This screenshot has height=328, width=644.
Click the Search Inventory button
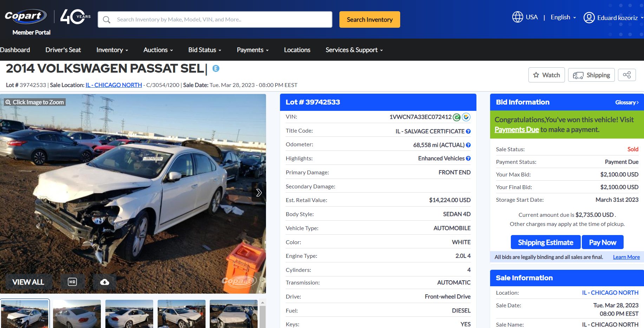click(x=370, y=20)
